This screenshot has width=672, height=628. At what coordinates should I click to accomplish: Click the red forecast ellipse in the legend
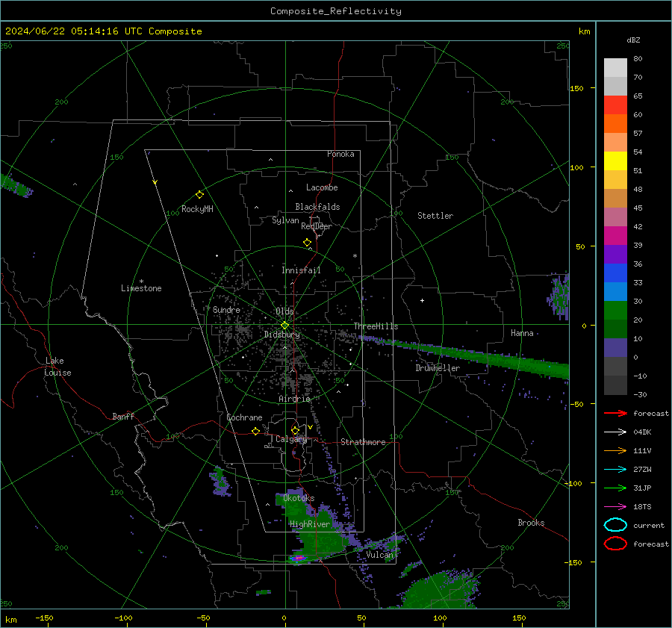point(615,544)
